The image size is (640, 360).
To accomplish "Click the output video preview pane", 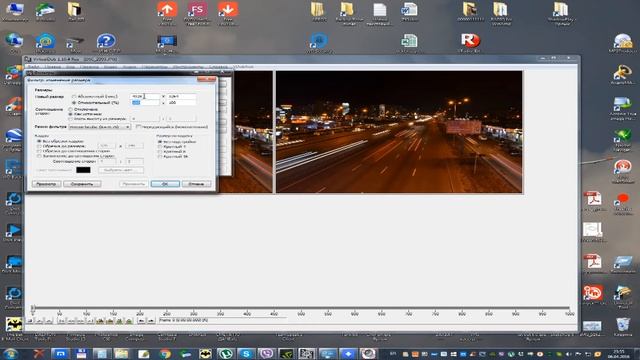I will (x=399, y=132).
